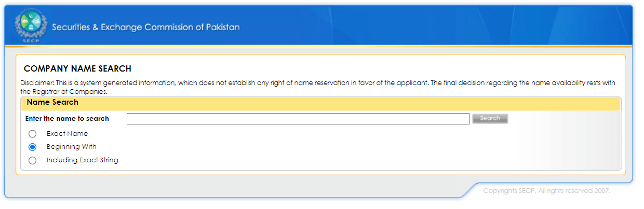Viewport: 644px width, 209px height.
Task: Click the 'COMPANY NAME SEARCH' page heading
Action: point(77,68)
